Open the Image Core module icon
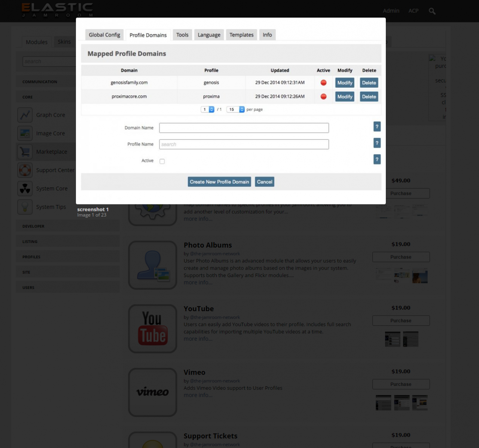 tap(25, 133)
